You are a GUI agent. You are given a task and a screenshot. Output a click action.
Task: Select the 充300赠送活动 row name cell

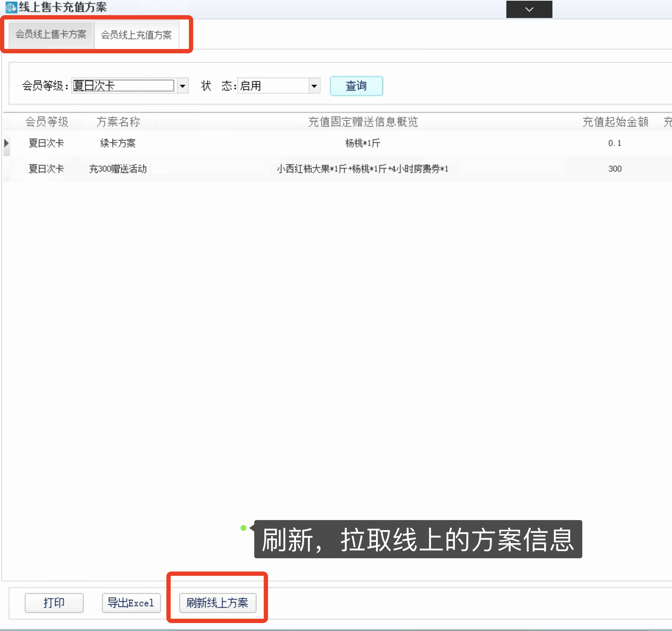click(118, 169)
